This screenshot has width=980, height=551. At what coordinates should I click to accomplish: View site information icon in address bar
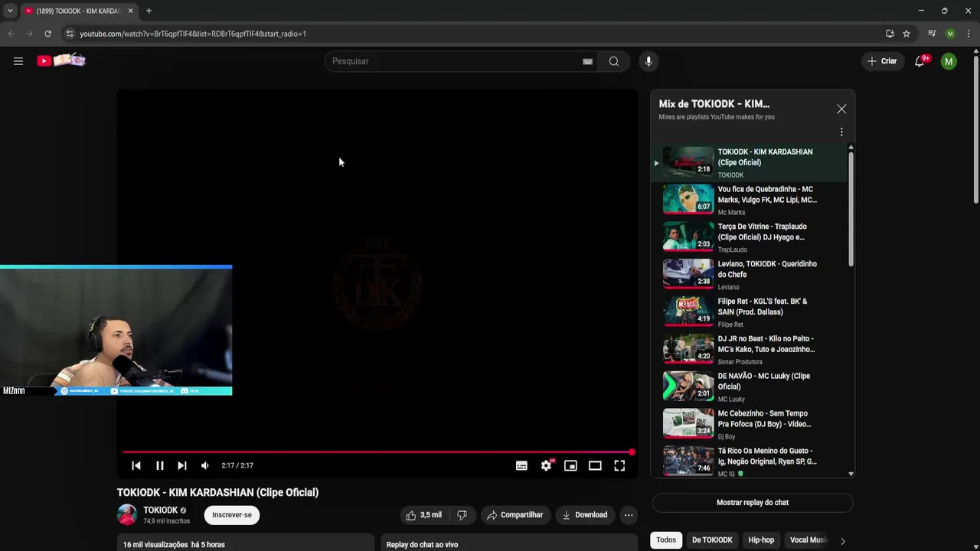point(70,34)
